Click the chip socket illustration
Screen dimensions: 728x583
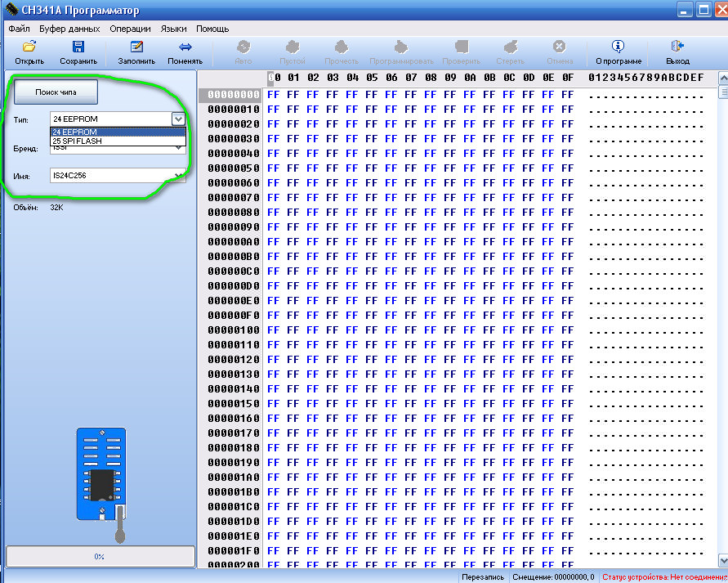[101, 484]
